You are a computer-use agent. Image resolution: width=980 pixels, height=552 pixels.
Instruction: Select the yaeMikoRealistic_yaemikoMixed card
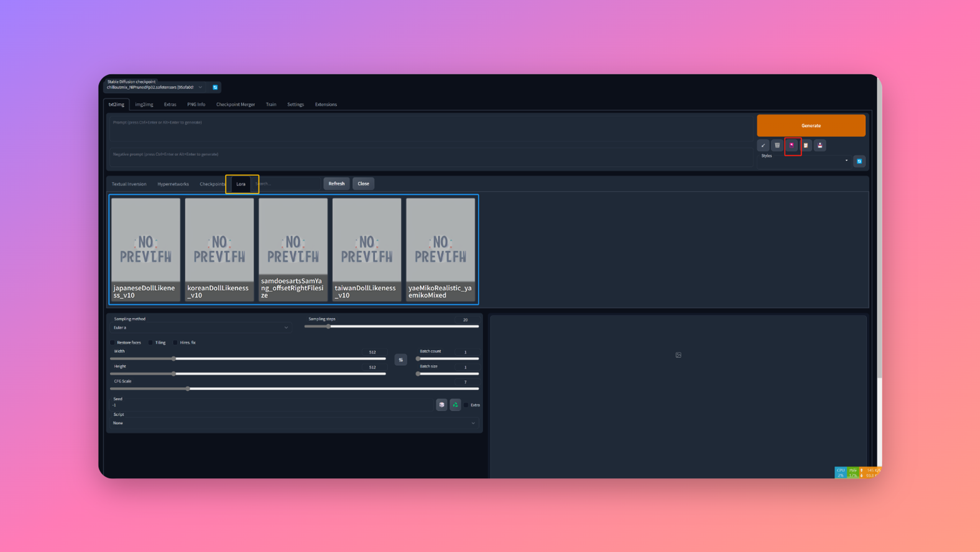[441, 250]
